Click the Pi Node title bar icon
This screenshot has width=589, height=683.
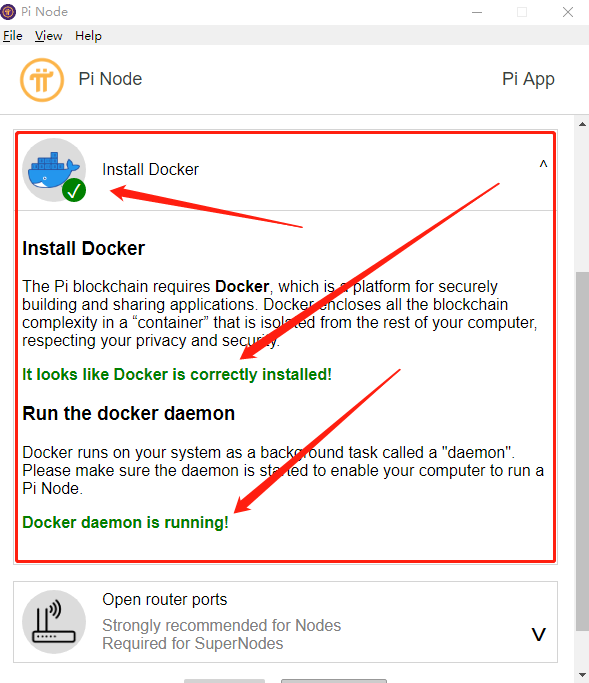pos(8,12)
